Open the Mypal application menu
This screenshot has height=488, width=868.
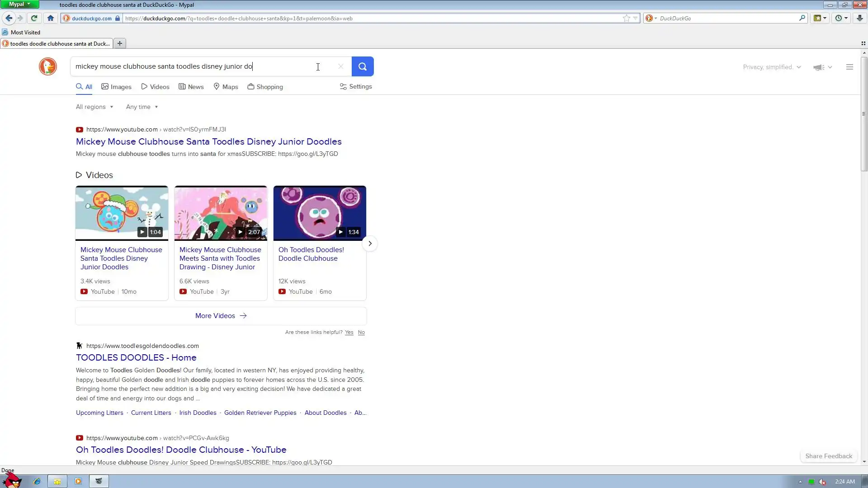(19, 4)
